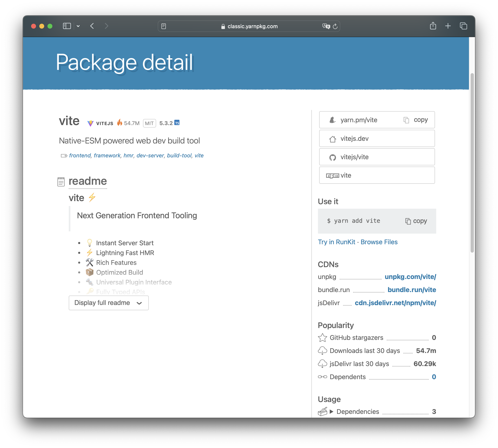Reload the page with refresh icon
This screenshot has height=448, width=498.
(335, 26)
